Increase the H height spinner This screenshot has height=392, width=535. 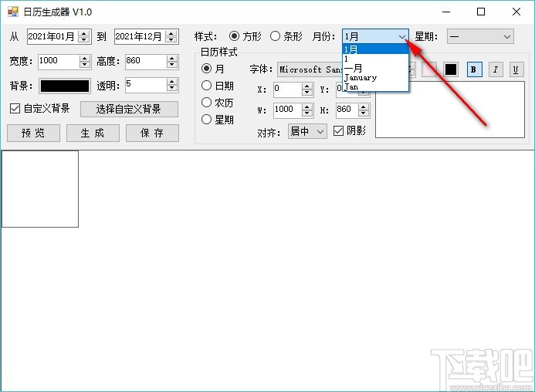coord(364,106)
